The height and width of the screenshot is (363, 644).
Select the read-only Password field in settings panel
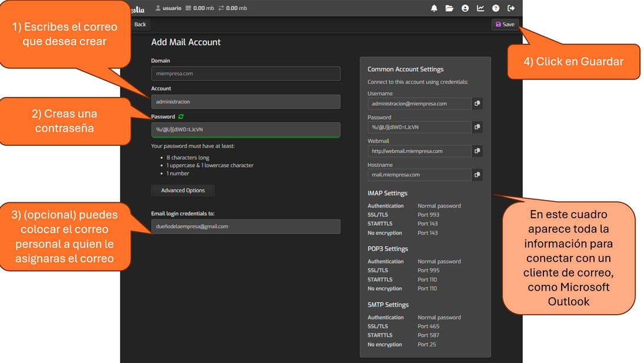419,127
